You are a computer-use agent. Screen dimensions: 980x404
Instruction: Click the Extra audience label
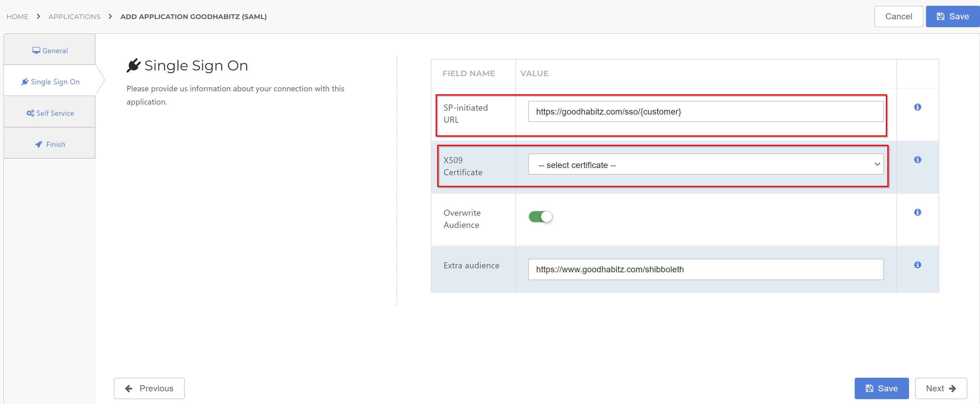pyautogui.click(x=471, y=265)
